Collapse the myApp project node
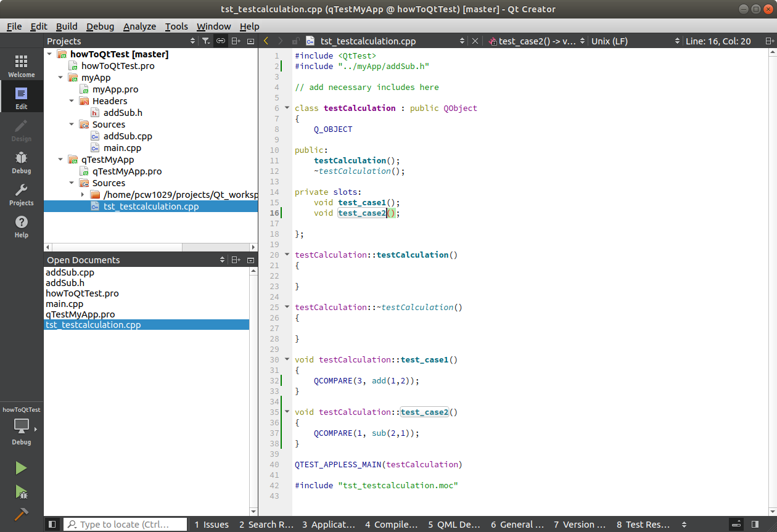Image resolution: width=777 pixels, height=532 pixels. coord(60,78)
